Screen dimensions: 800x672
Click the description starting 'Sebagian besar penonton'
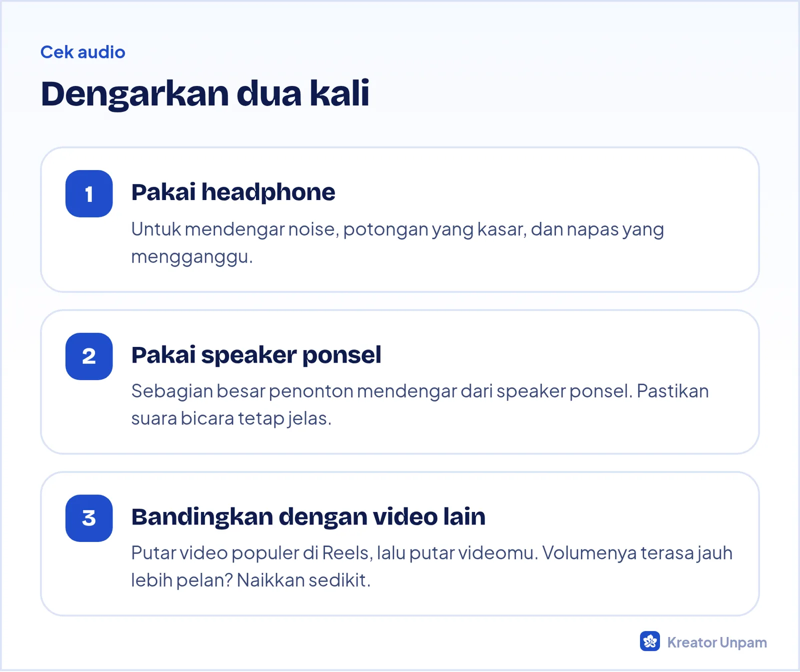coord(420,404)
